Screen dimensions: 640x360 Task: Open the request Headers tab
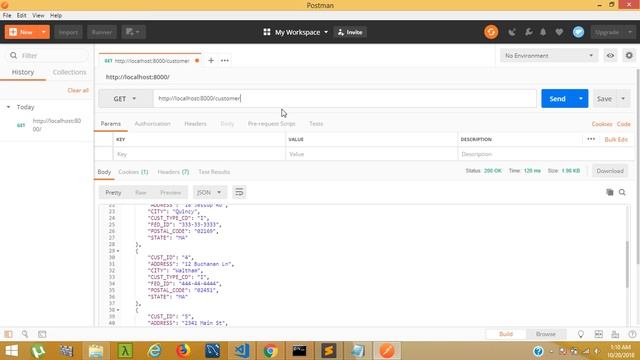tap(195, 123)
